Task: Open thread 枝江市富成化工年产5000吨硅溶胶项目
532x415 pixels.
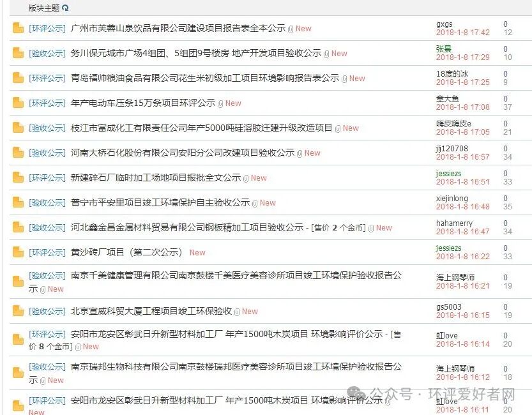Action: (x=201, y=128)
